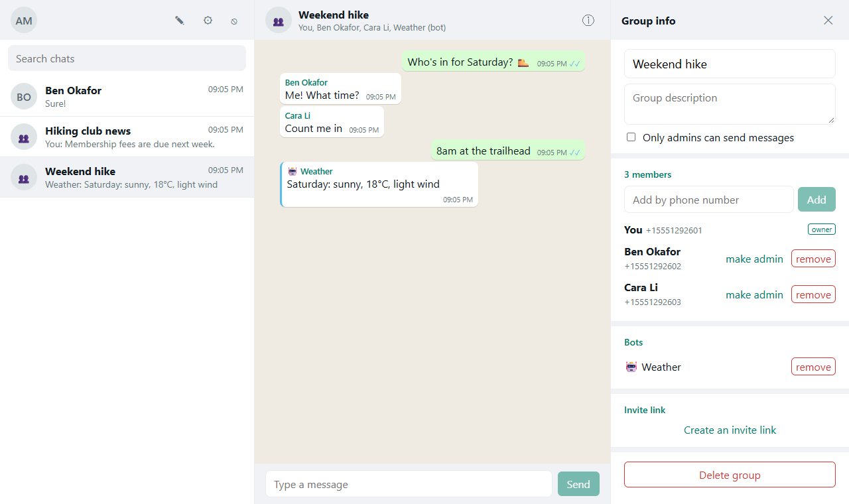Click the "Count me in" message
Screen dimensions: 849x504
point(332,122)
